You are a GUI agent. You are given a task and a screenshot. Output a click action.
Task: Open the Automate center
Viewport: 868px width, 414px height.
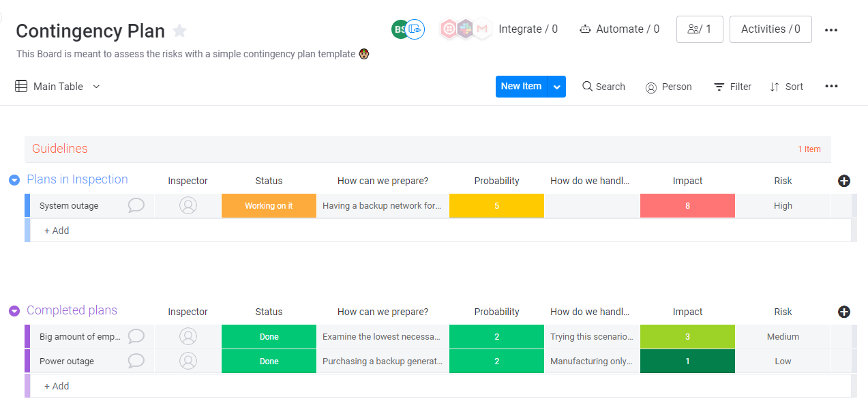[619, 29]
